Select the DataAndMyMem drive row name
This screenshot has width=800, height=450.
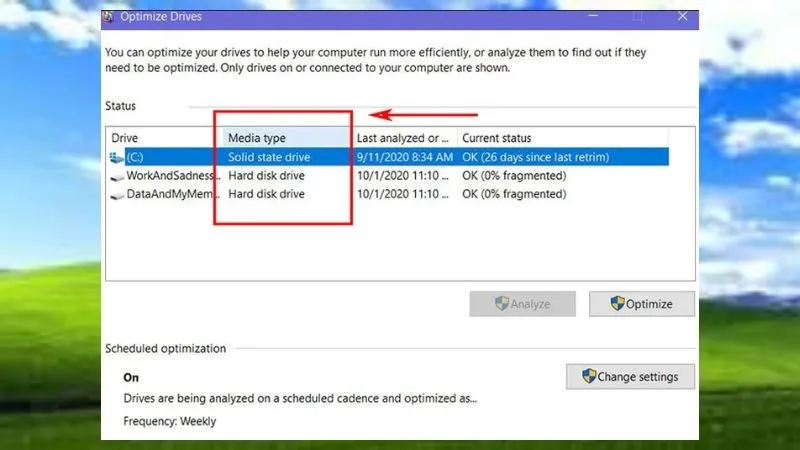click(x=173, y=194)
